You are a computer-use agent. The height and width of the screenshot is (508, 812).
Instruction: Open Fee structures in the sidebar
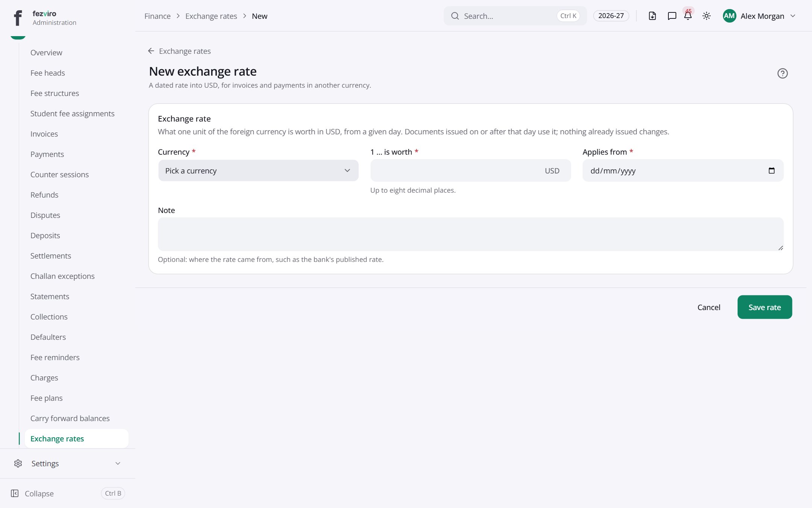point(76,93)
